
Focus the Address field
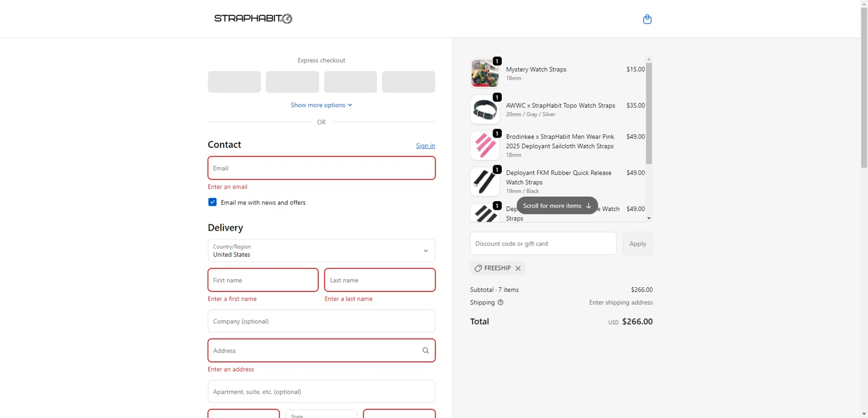point(321,350)
